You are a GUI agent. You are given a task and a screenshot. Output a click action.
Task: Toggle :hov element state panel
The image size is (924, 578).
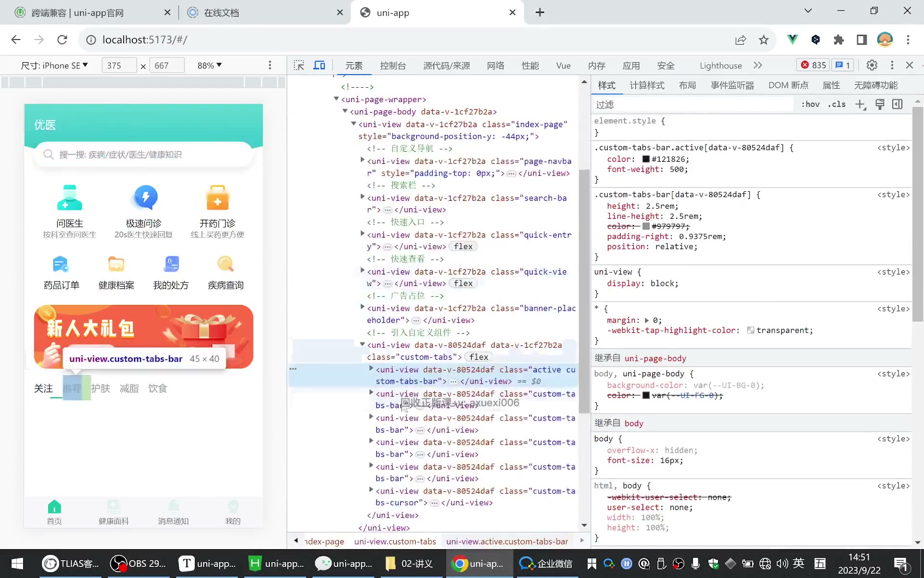[x=810, y=105]
